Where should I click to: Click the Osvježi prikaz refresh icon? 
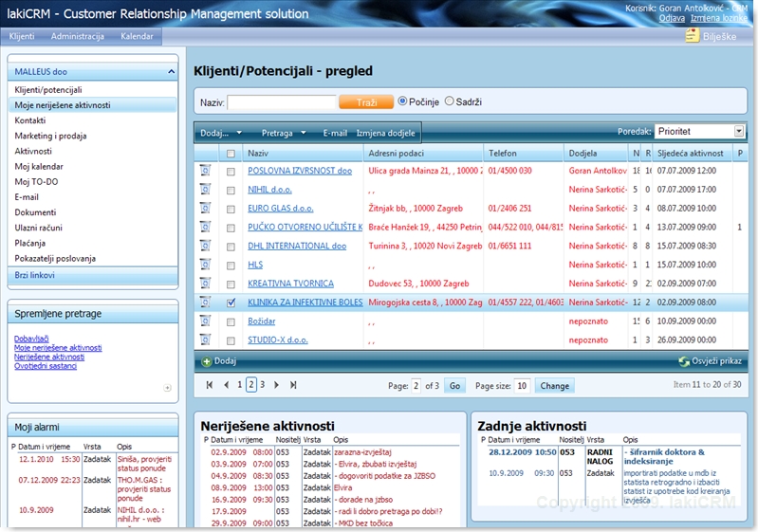tap(684, 361)
